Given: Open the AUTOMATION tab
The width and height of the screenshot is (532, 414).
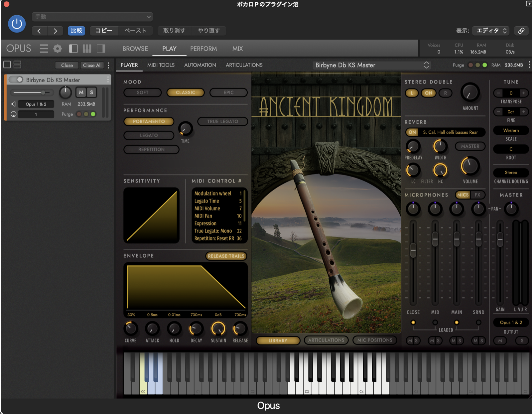Looking at the screenshot, I should [200, 65].
